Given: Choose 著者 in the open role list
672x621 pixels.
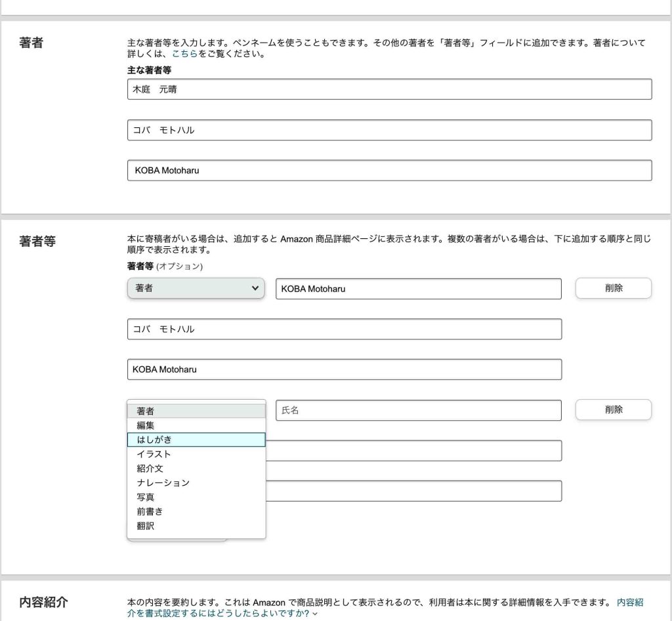Looking at the screenshot, I should [x=196, y=411].
